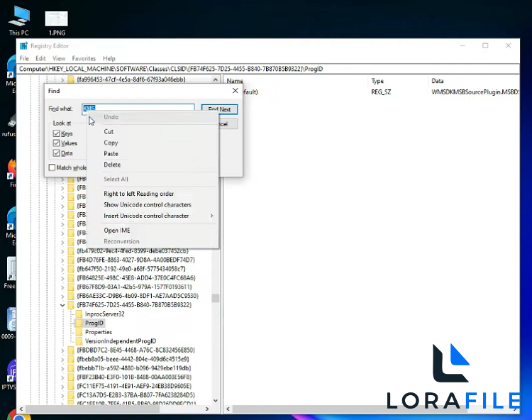Click the registry path address bar
Viewport: 532px width, 420px height.
click(268, 69)
